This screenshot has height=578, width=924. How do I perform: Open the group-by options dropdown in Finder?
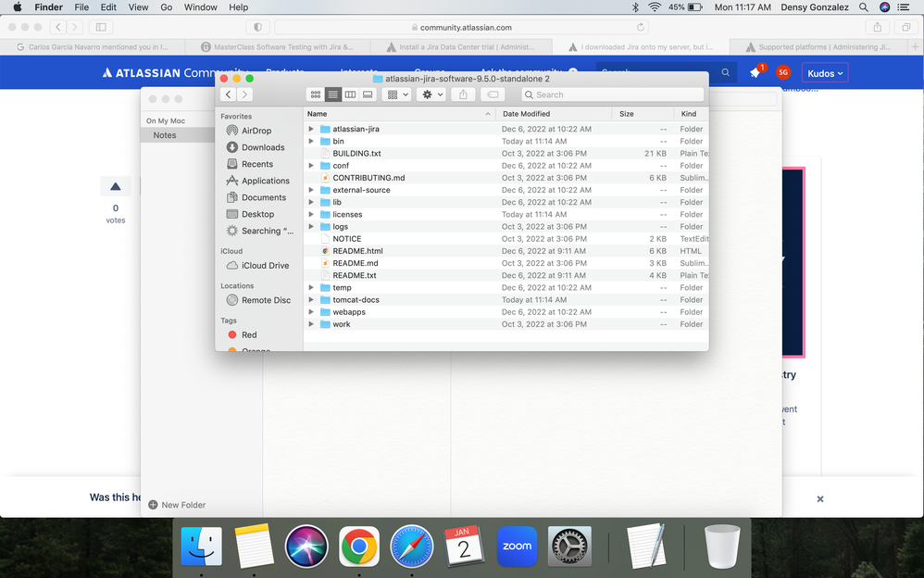point(396,94)
